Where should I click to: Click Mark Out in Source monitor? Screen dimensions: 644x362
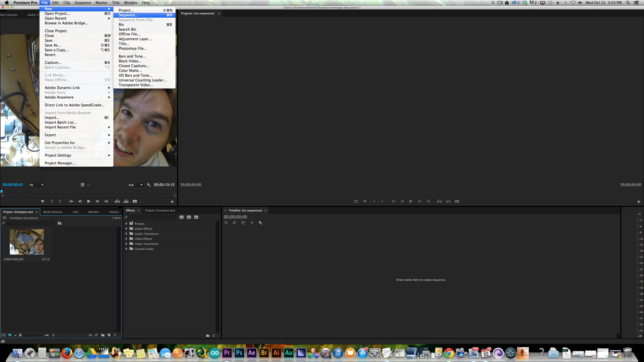click(60, 201)
